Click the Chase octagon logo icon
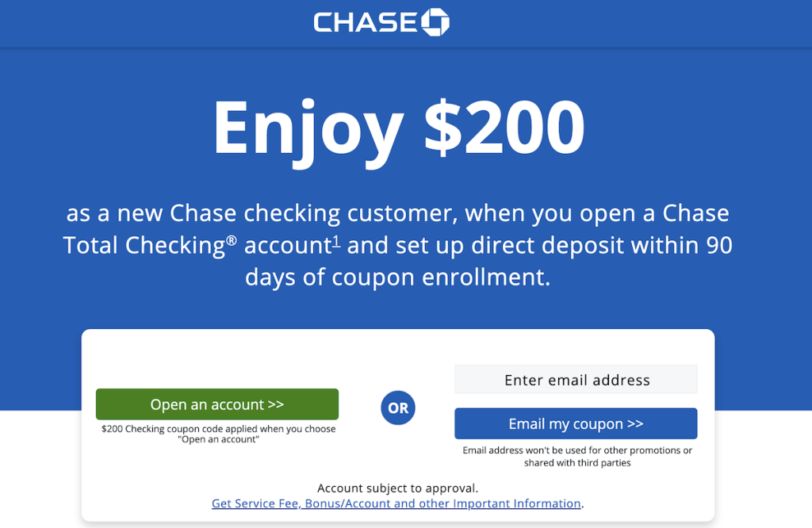 click(435, 22)
